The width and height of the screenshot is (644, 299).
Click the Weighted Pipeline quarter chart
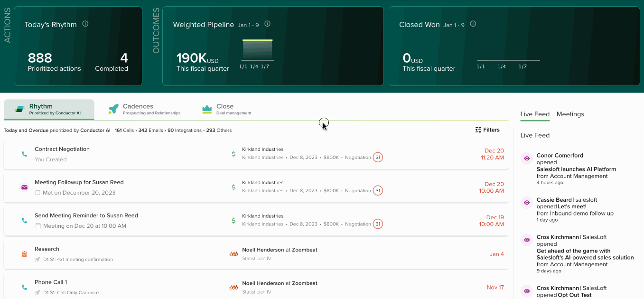point(257,48)
